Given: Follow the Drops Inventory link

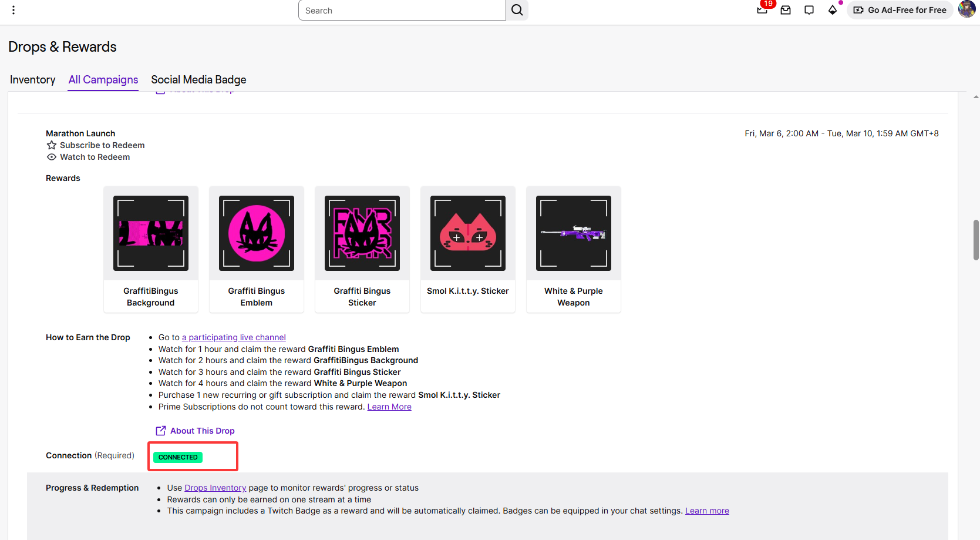Looking at the screenshot, I should pos(215,488).
